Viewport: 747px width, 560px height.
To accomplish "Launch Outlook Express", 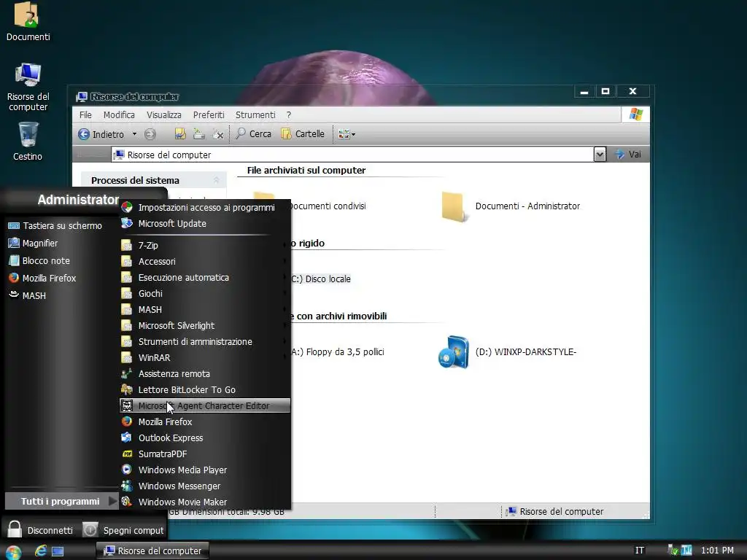I will 204,438.
